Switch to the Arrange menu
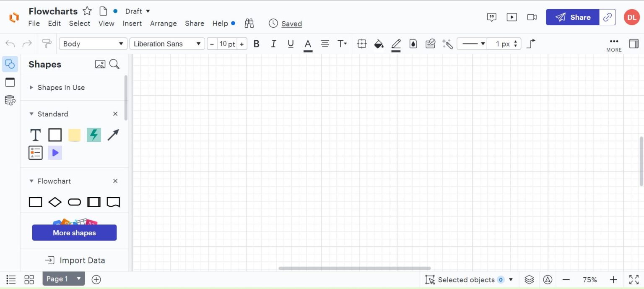 pyautogui.click(x=163, y=23)
